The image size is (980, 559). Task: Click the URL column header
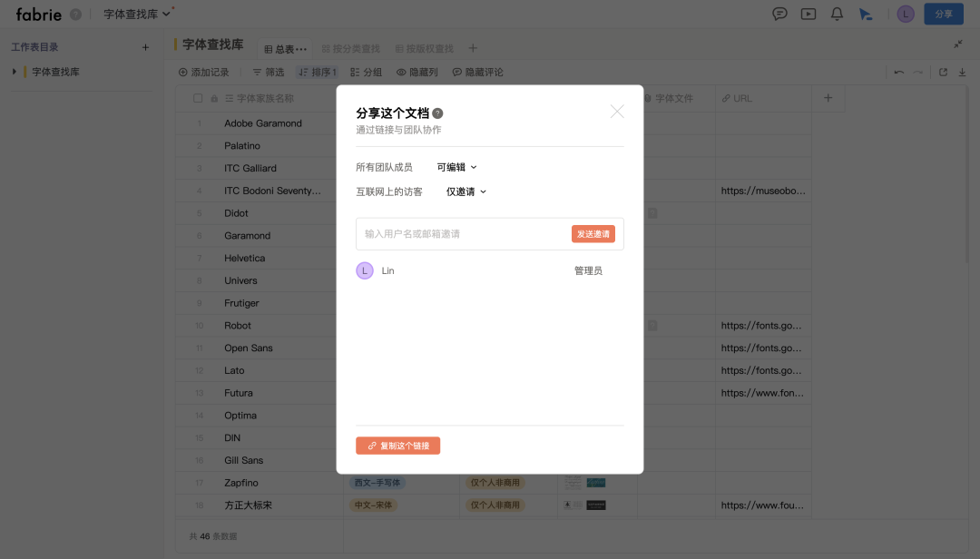tap(737, 98)
